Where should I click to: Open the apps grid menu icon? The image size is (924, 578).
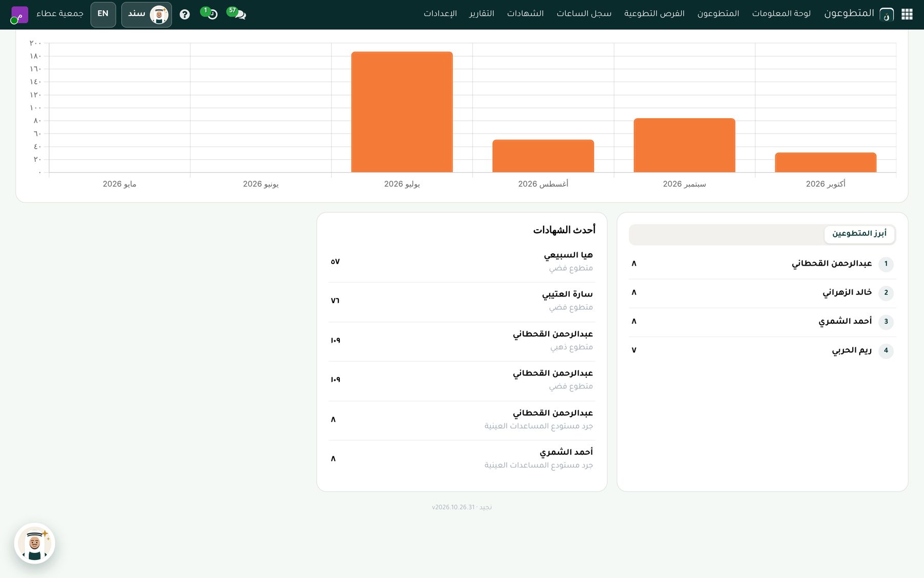point(907,14)
